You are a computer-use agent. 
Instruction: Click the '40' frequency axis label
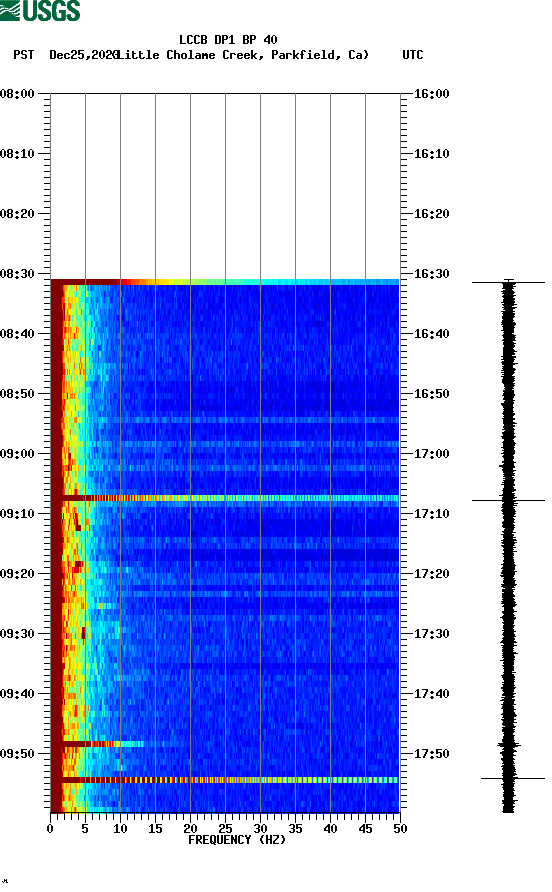point(331,829)
